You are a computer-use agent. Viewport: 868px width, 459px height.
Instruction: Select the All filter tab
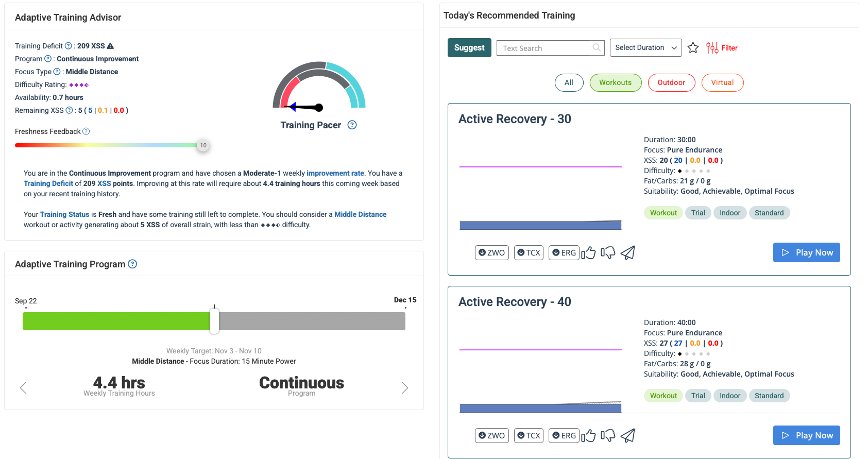tap(569, 82)
